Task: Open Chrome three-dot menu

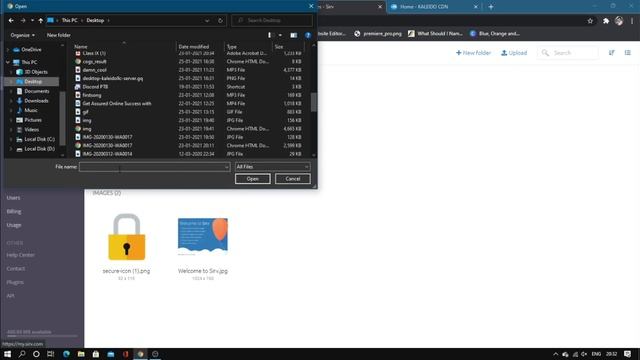Action: [632, 21]
